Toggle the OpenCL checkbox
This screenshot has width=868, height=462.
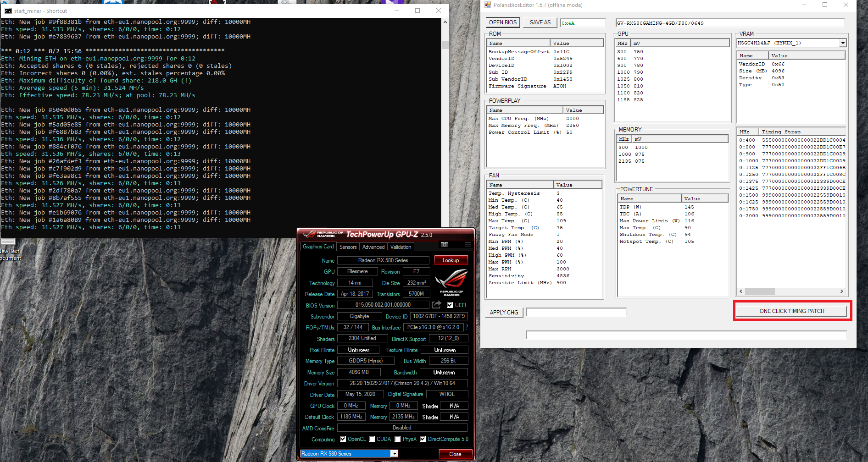343,439
